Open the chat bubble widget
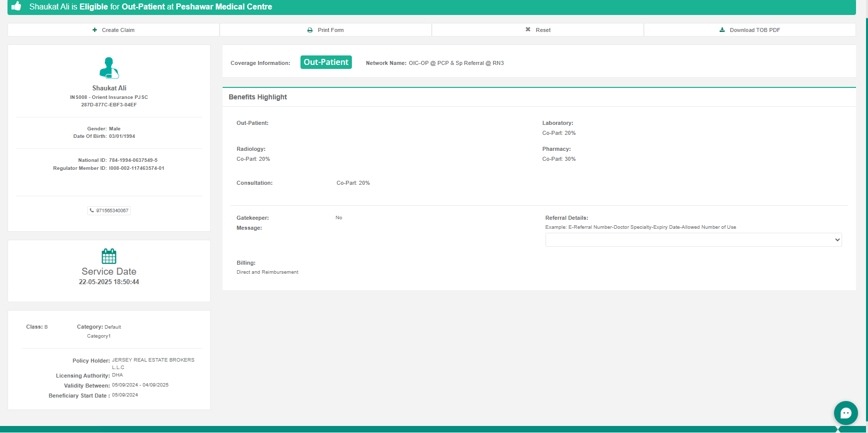 pos(846,413)
